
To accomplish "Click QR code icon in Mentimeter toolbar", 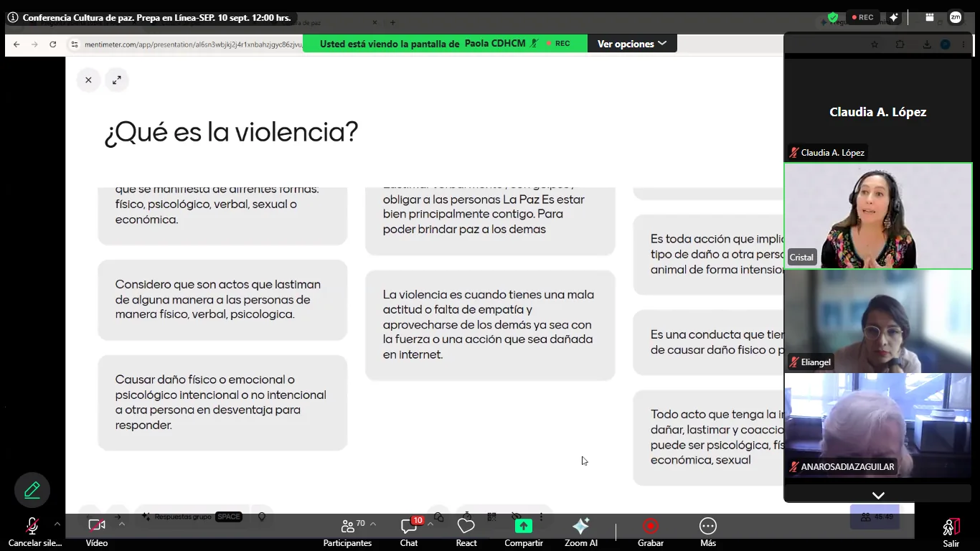I will coord(491,517).
